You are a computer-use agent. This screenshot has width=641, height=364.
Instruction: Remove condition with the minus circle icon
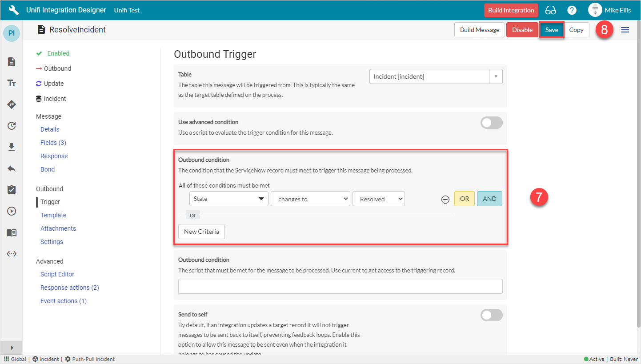(x=445, y=200)
